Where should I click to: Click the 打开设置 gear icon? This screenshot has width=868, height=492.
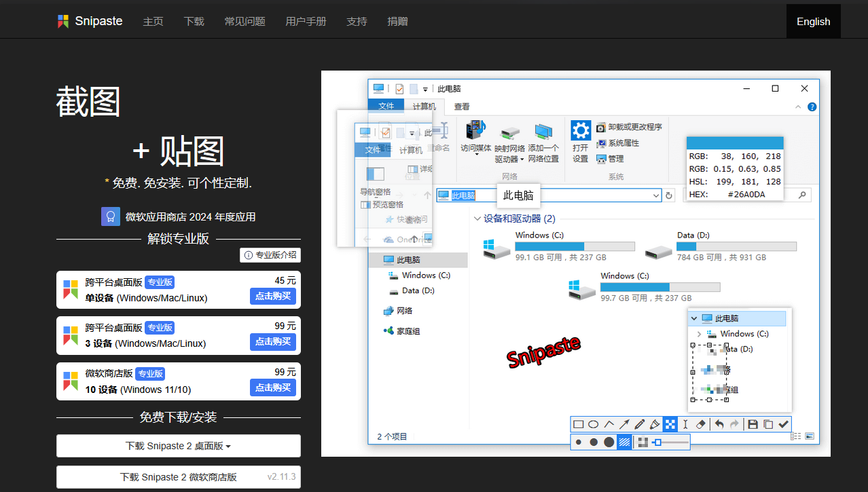581,130
